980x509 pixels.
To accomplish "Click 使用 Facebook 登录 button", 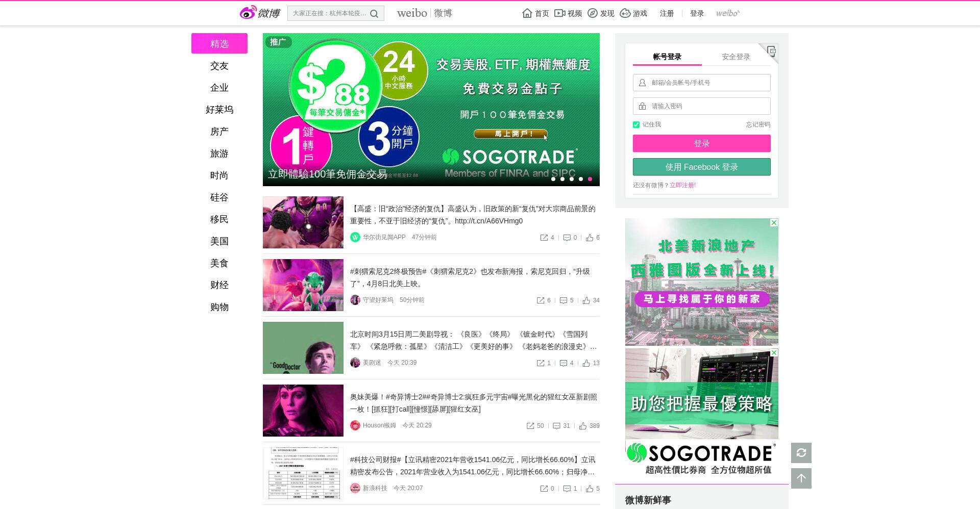I will coord(702,167).
